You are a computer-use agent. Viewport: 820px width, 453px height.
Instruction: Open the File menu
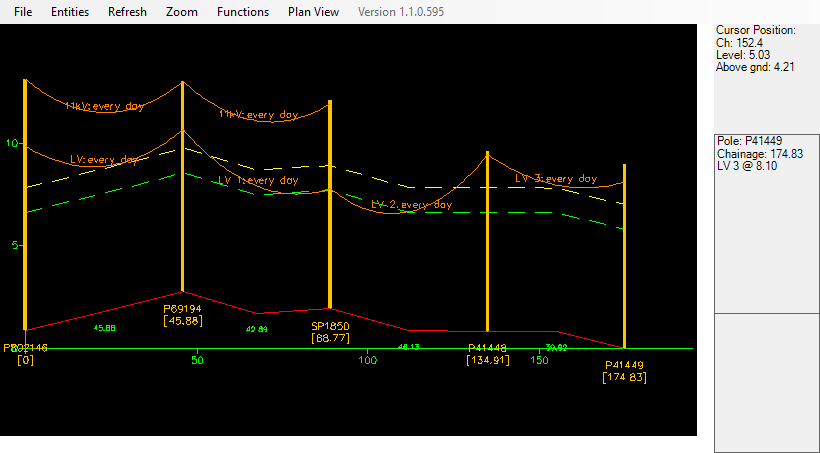click(23, 12)
